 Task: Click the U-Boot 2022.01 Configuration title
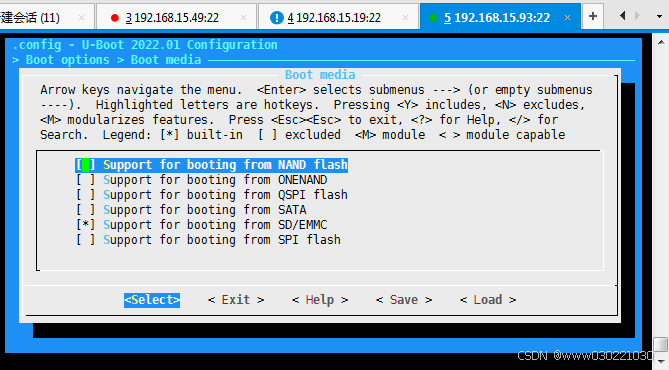coord(180,45)
